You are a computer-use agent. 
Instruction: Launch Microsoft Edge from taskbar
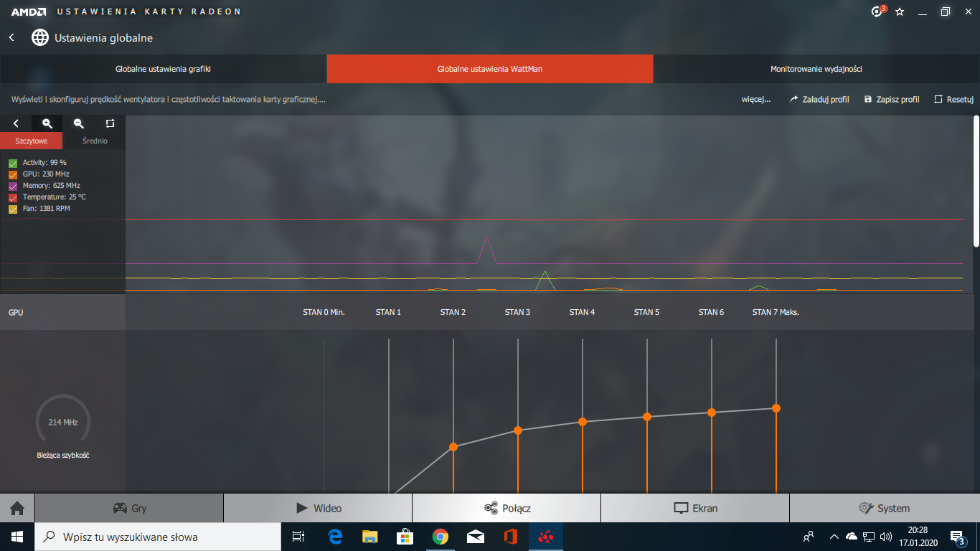[x=335, y=537]
